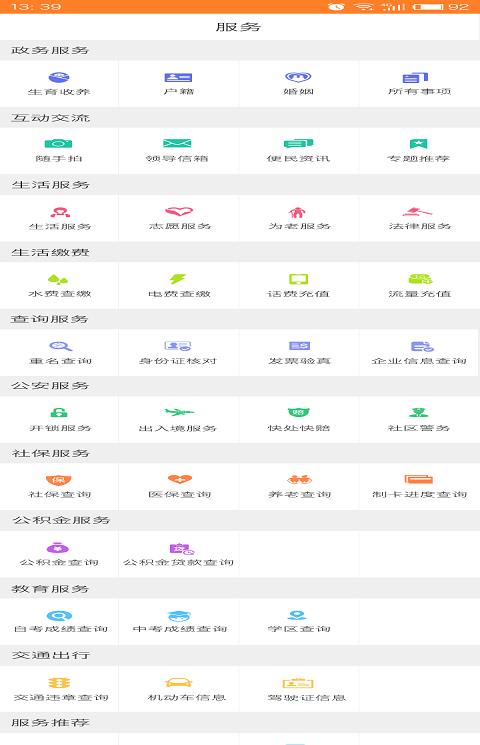Tap 驾驶证信息 driver license info
This screenshot has height=745, width=480.
(298, 688)
